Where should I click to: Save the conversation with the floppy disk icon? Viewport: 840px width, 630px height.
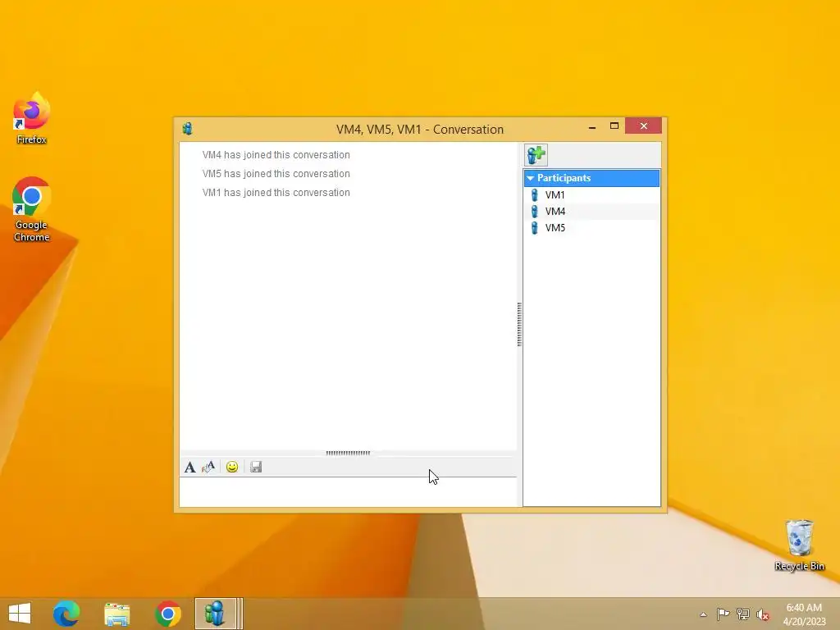coord(256,467)
